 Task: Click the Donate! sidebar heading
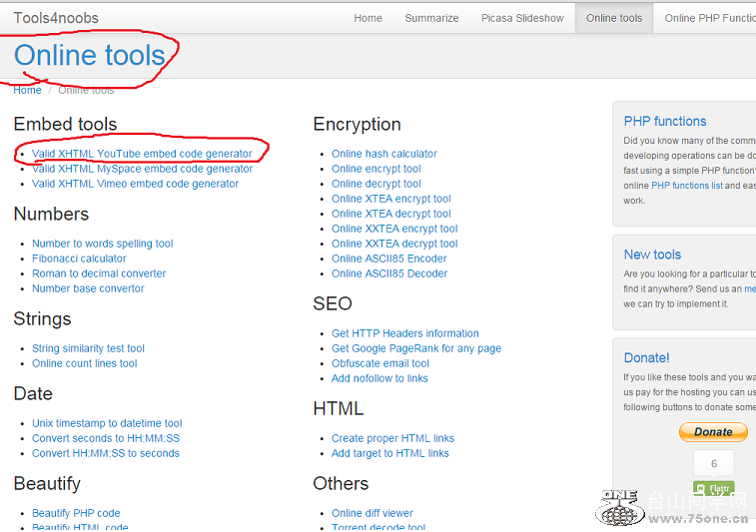click(646, 357)
